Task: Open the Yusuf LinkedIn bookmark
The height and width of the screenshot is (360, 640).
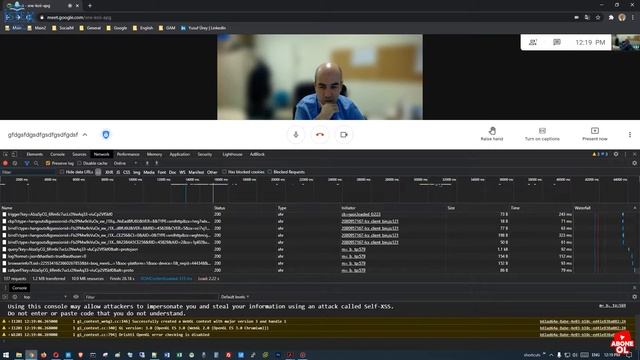Action: (203, 28)
